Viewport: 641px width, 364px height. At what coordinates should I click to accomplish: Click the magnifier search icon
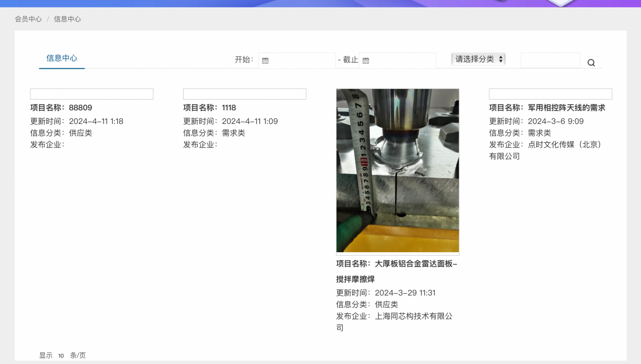pos(591,63)
